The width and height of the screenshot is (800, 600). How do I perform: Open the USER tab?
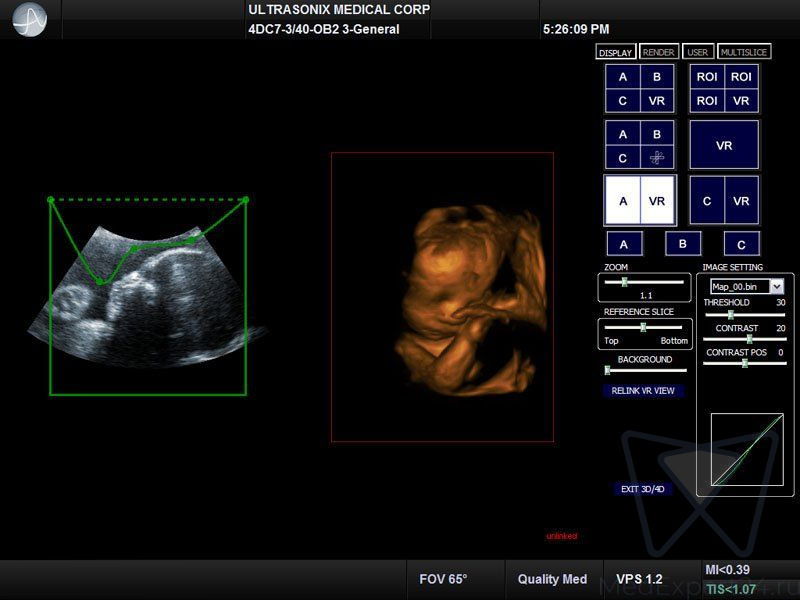point(698,52)
